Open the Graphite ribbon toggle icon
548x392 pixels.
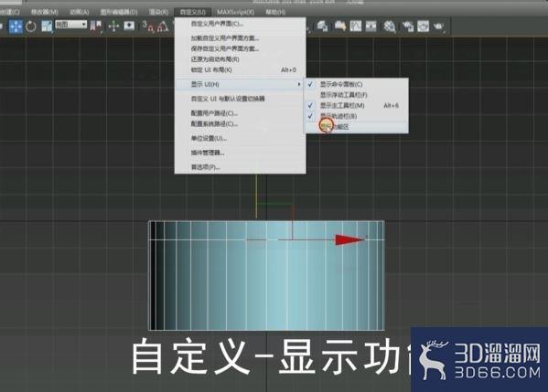coord(339,26)
